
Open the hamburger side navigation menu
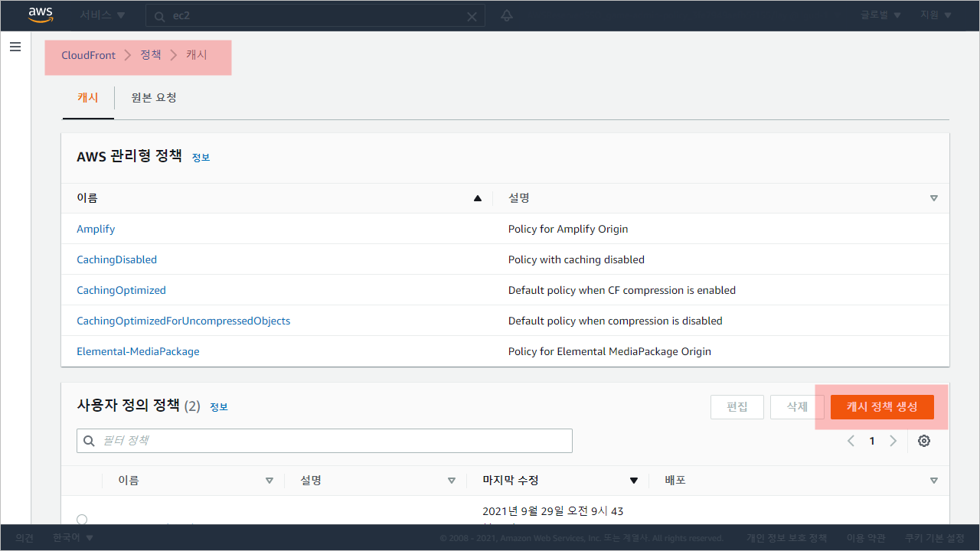15,47
